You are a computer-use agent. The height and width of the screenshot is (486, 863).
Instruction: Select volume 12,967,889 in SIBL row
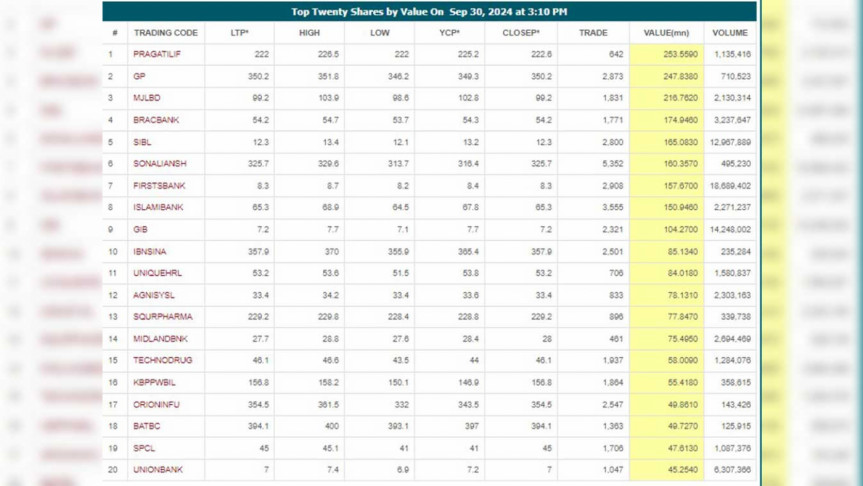tap(730, 142)
